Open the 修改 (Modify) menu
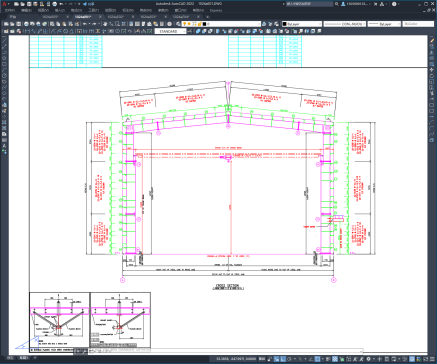The image size is (437, 364). [146, 10]
